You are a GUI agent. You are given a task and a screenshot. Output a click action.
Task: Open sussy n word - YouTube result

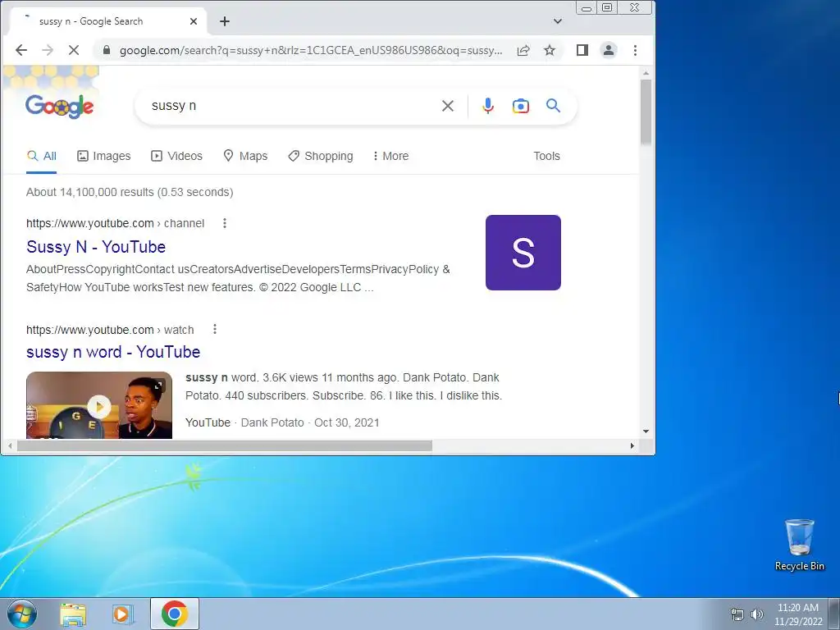pos(113,352)
